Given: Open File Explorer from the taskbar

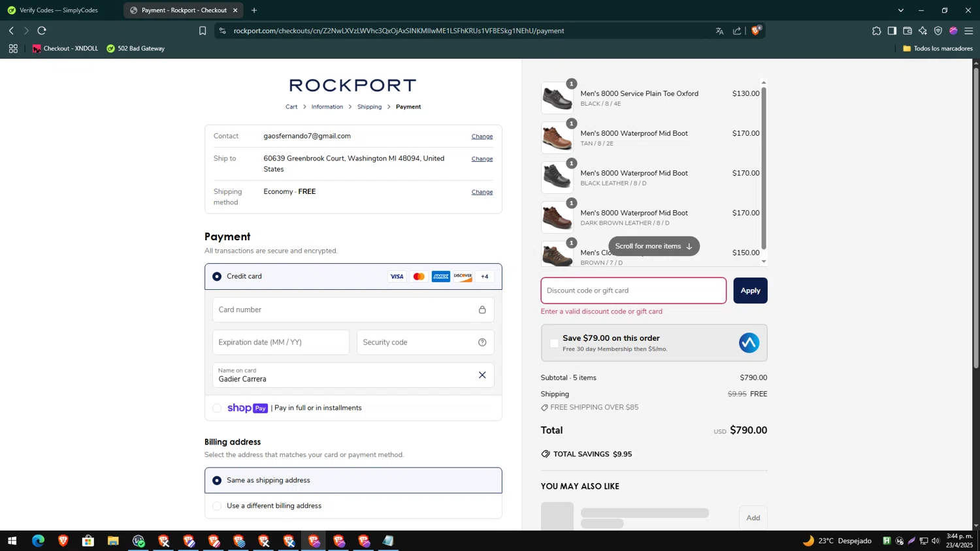Looking at the screenshot, I should pyautogui.click(x=113, y=541).
